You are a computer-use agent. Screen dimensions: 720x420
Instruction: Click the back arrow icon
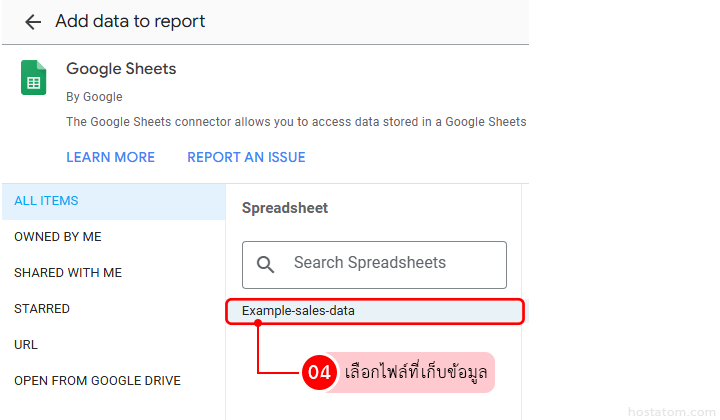coord(33,21)
